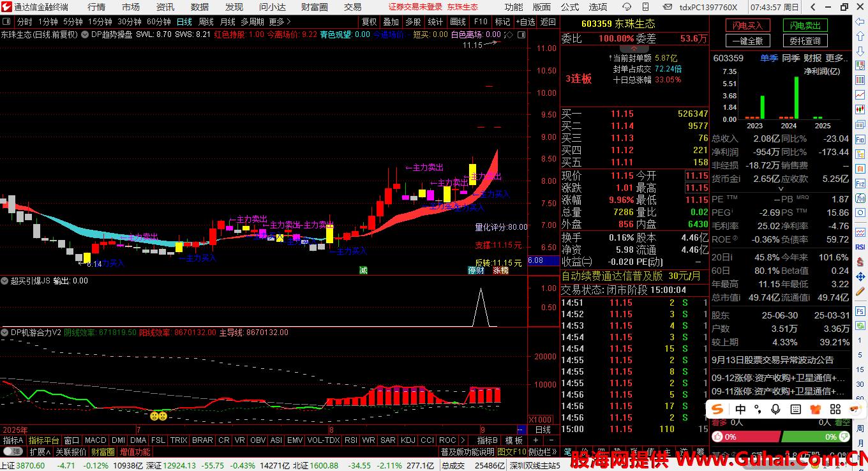Toggle the 叠加 overlay button
Screen dimensions: 868x471
(x=391, y=22)
